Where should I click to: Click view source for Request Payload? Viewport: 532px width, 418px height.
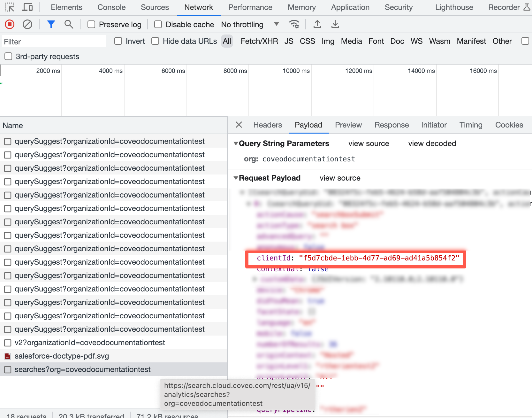tap(340, 178)
